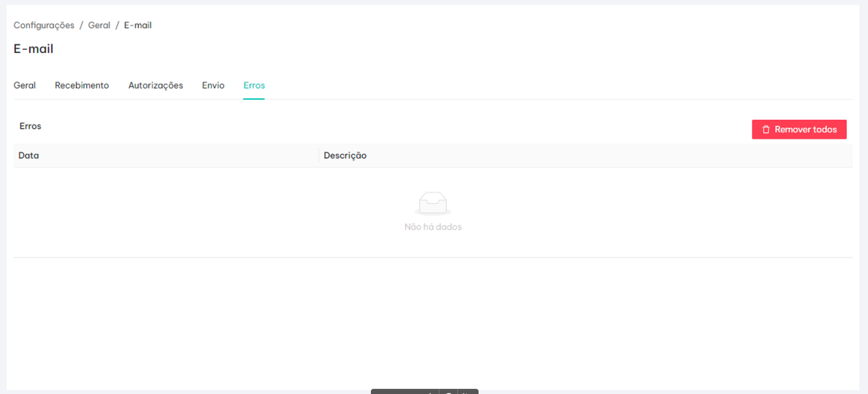Click the empty inbox illustration icon
Viewport: 868px width, 394px height.
coord(433,203)
